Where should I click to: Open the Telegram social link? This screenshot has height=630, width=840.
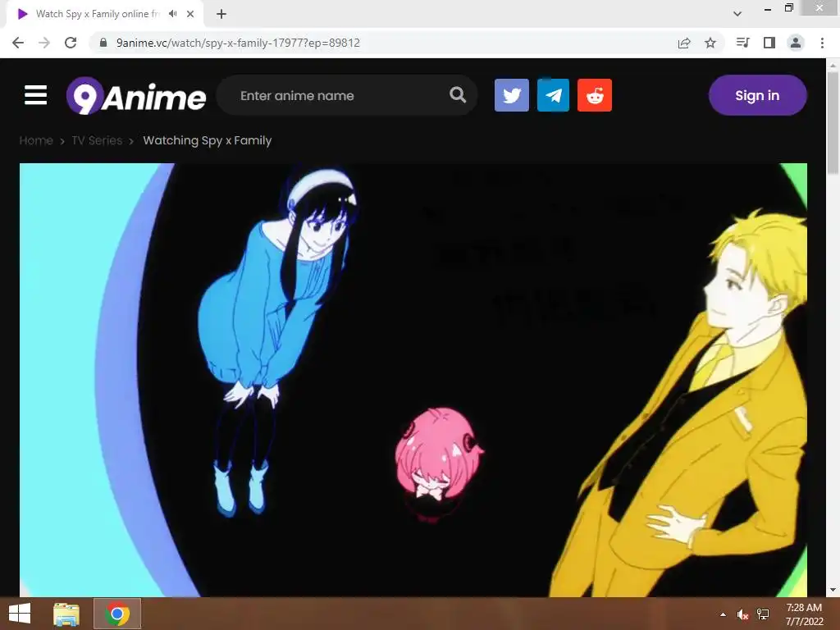coord(553,95)
